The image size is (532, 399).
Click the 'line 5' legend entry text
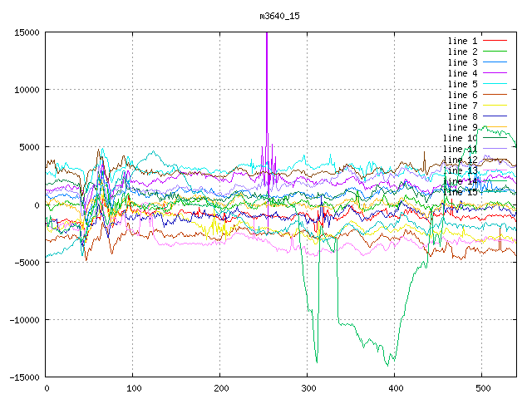(x=462, y=84)
